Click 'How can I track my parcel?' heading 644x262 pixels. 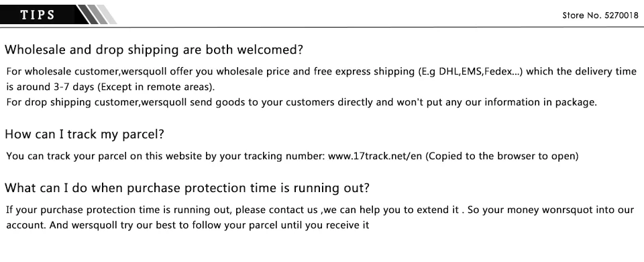(x=85, y=134)
